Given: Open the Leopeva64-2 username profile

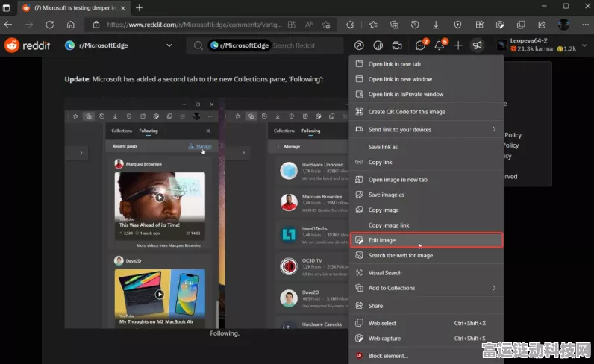Looking at the screenshot, I should coord(528,40).
